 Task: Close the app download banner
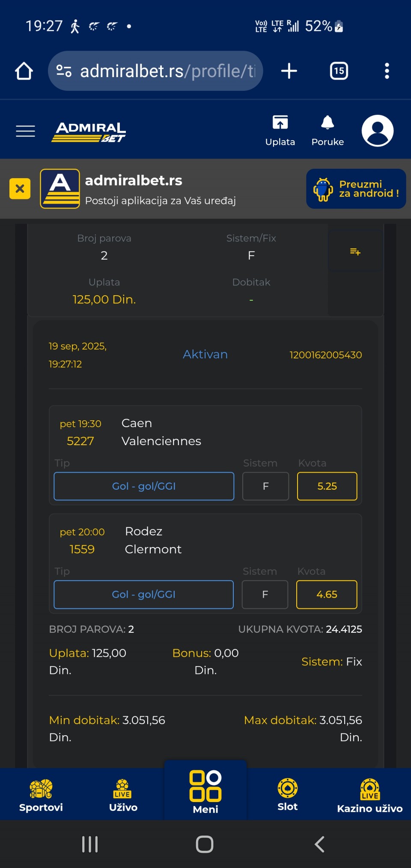20,189
